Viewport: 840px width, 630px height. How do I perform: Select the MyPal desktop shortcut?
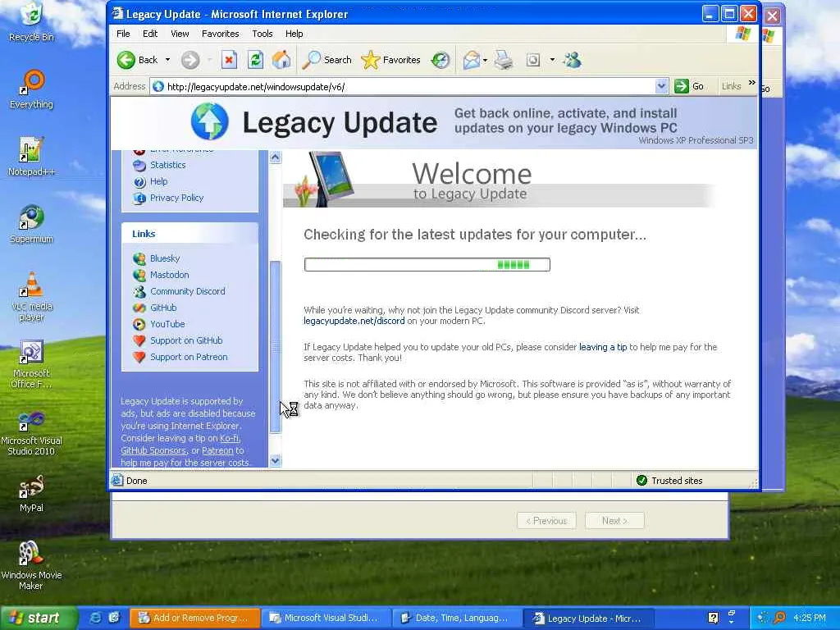coord(32,493)
